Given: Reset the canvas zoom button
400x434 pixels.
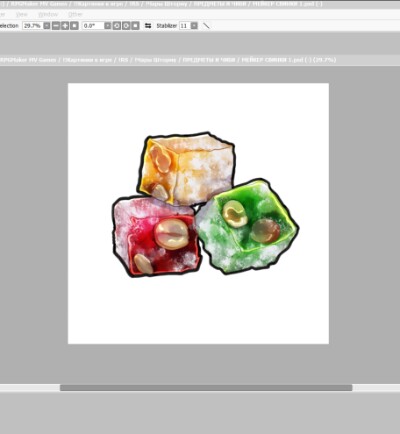Looking at the screenshot, I should (74, 26).
